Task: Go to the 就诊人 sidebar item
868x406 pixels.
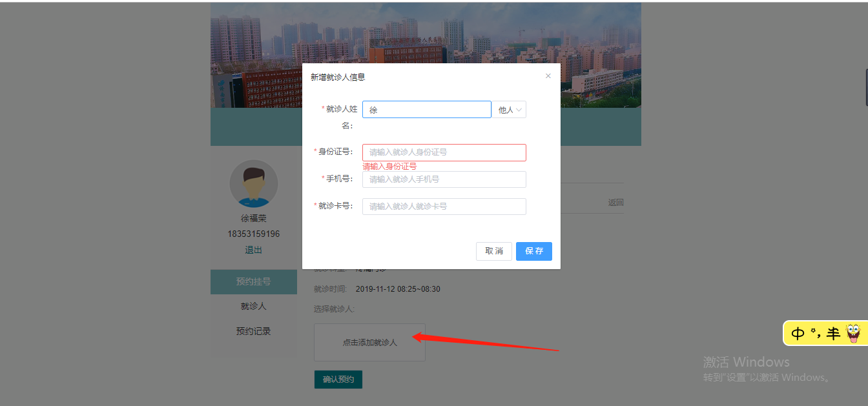Action: tap(253, 307)
